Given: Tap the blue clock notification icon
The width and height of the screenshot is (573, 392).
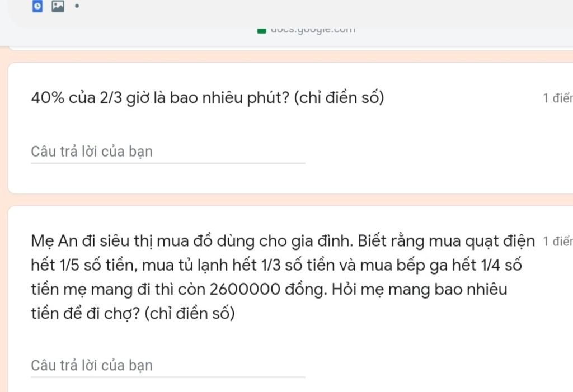Looking at the screenshot, I should [x=37, y=6].
